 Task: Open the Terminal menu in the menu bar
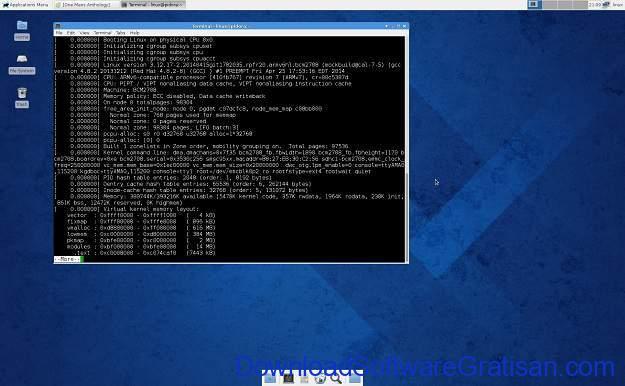102,33
